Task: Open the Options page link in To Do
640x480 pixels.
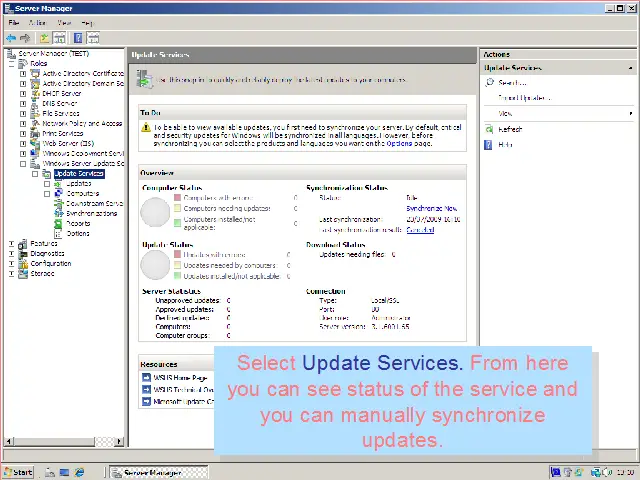Action: click(x=399, y=144)
